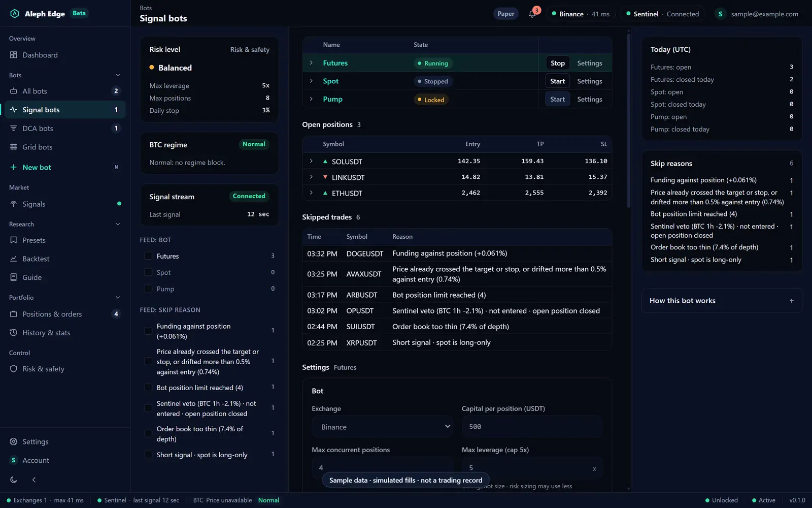Open the sample@example.com user menu
This screenshot has height=508, width=812.
[757, 14]
